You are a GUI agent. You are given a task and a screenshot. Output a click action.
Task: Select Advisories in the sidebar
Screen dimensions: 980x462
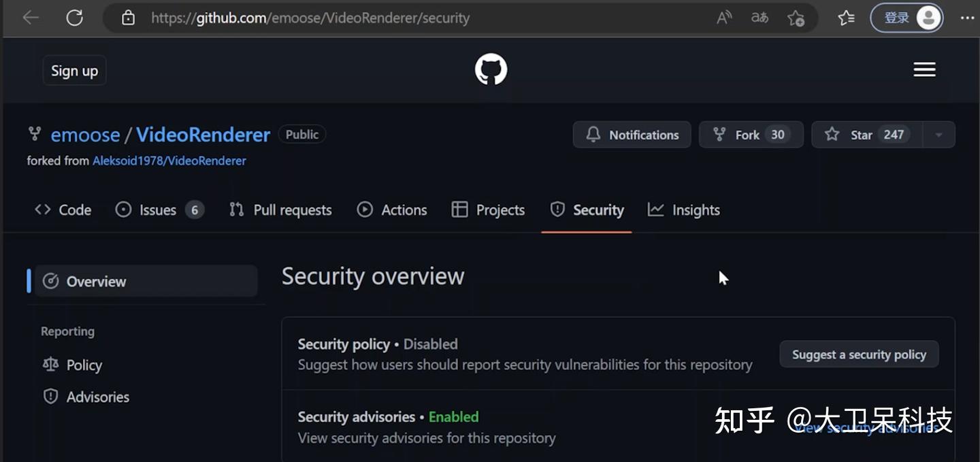click(97, 397)
